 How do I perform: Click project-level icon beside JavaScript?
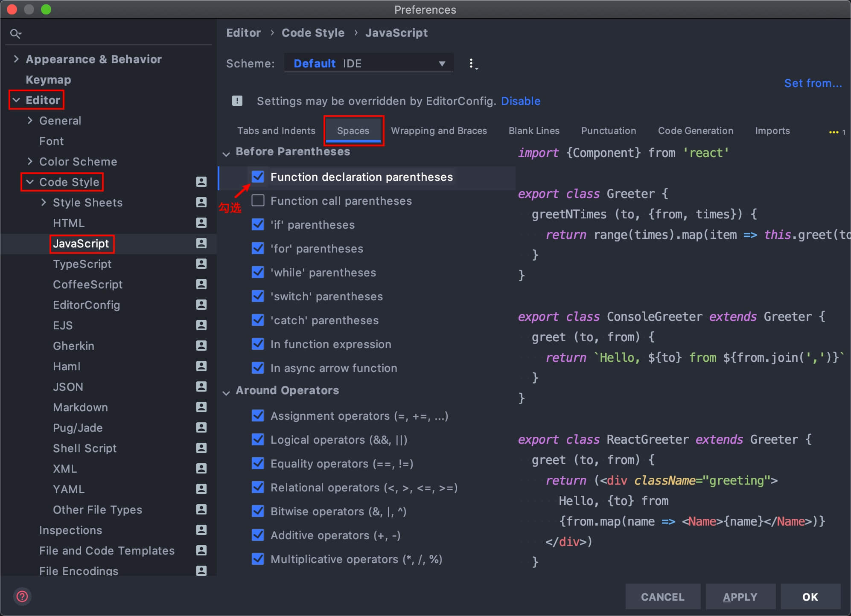click(x=201, y=244)
